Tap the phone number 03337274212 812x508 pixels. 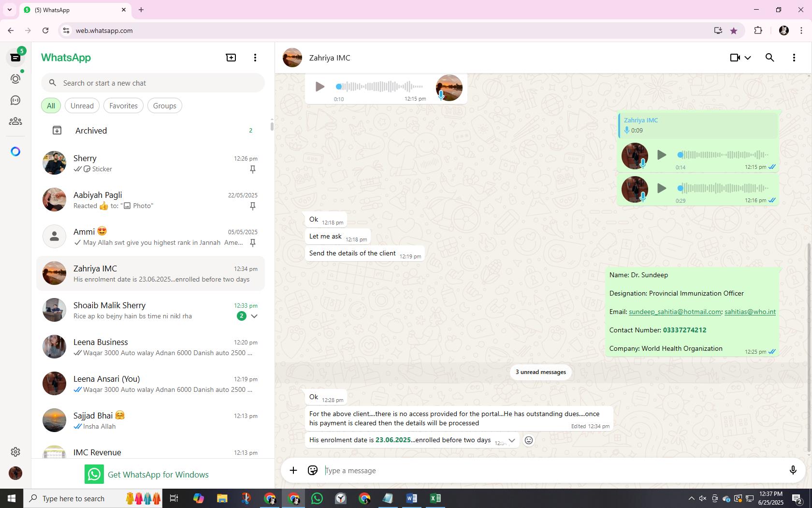coord(684,330)
